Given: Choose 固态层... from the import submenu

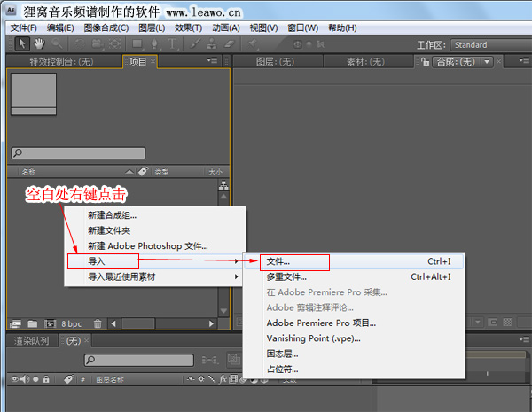Looking at the screenshot, I should (354, 354).
